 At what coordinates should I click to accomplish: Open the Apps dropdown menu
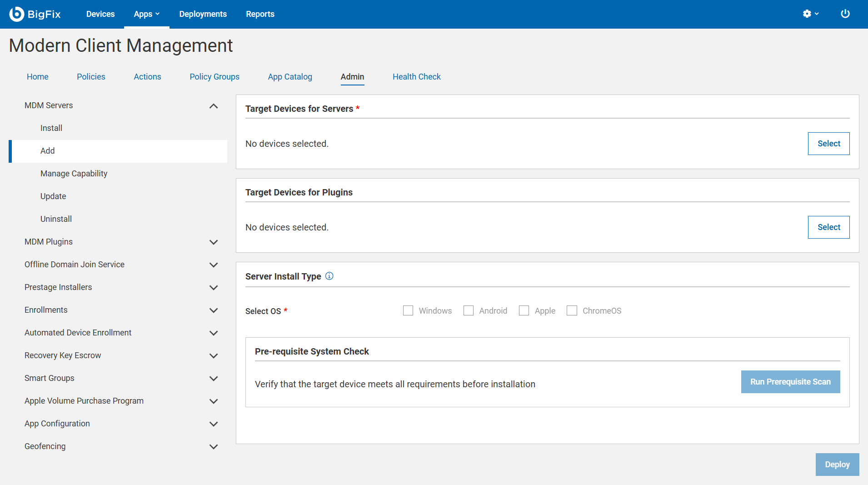tap(146, 14)
